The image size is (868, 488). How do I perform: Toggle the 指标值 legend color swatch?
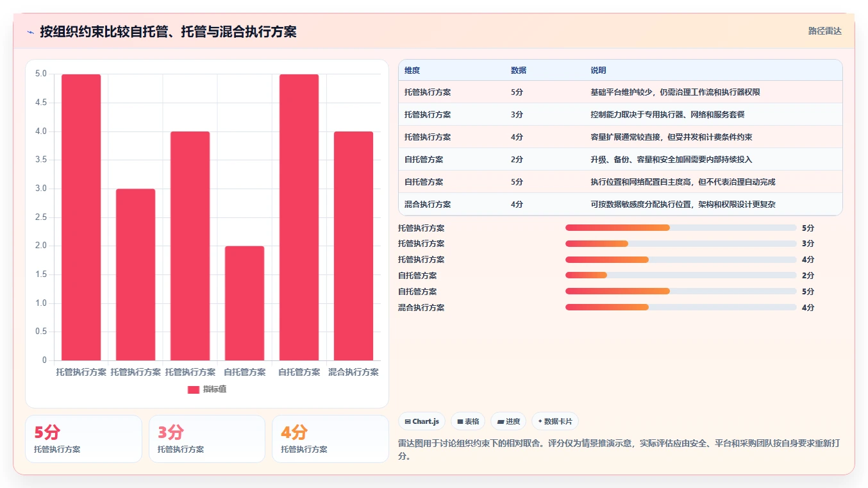[194, 390]
